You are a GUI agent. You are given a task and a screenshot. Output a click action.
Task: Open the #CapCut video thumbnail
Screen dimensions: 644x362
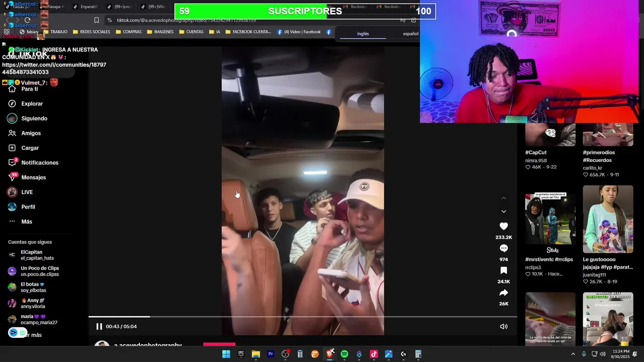tap(550, 134)
